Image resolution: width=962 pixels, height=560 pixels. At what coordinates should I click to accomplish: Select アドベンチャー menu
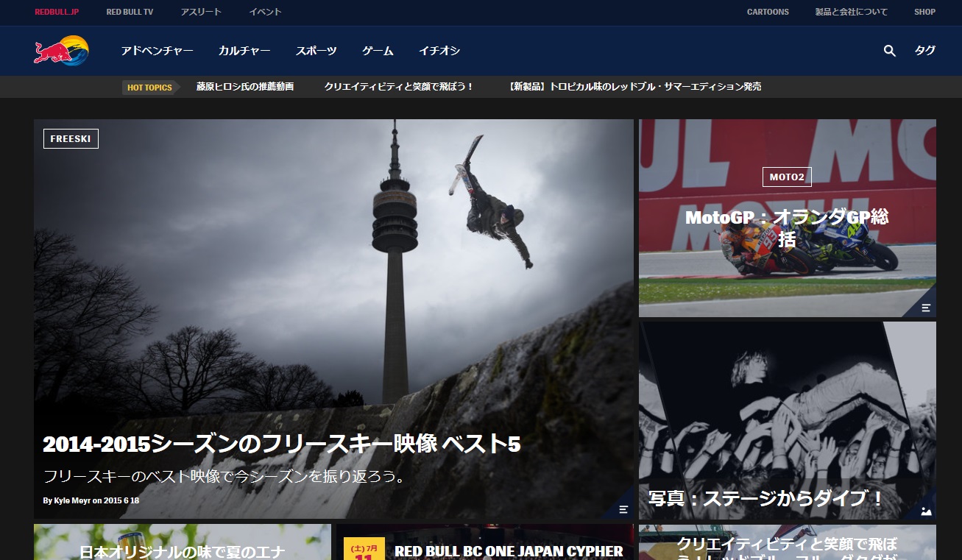[x=158, y=51]
